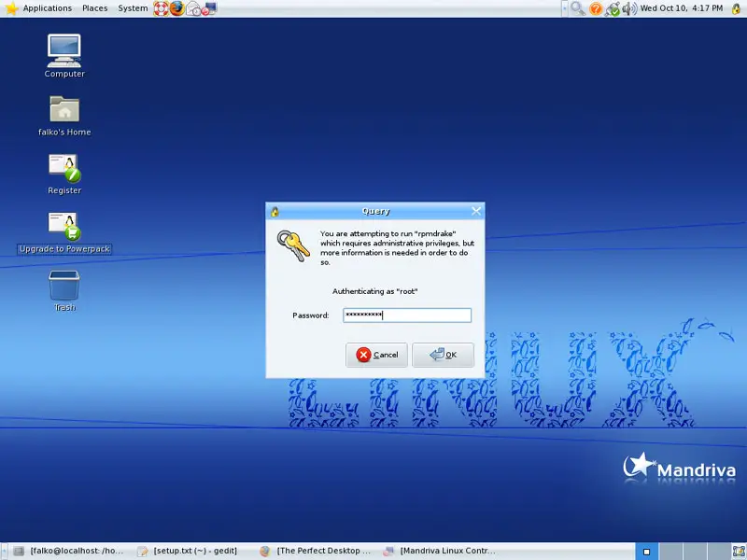Switch to falko@localhost terminal taskbar item
747x560 pixels.
tap(68, 551)
